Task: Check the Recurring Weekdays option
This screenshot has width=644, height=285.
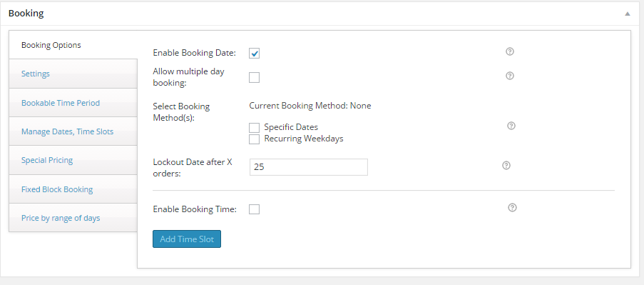Action: coord(254,139)
